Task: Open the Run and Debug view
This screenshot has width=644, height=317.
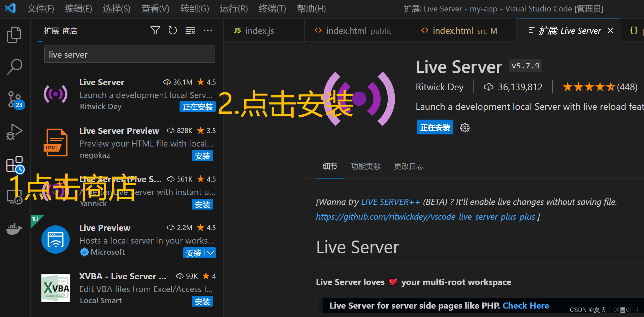Action: tap(14, 132)
